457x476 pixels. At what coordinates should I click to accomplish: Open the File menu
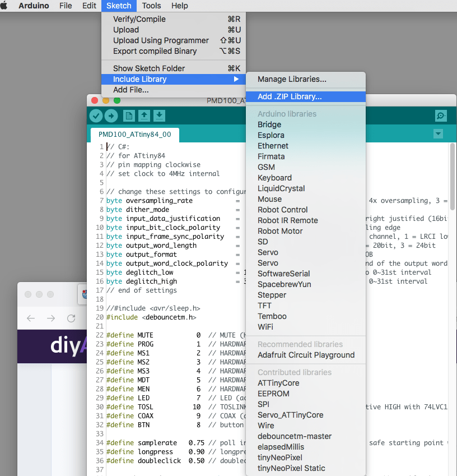[66, 6]
